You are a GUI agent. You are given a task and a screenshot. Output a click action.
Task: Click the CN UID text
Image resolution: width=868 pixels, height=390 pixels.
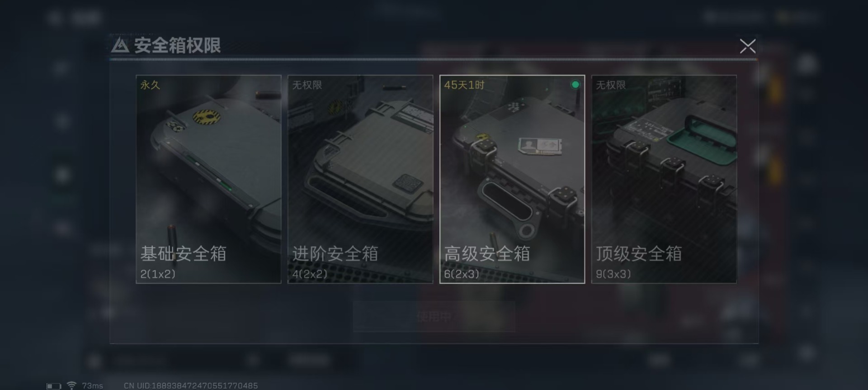point(191,386)
